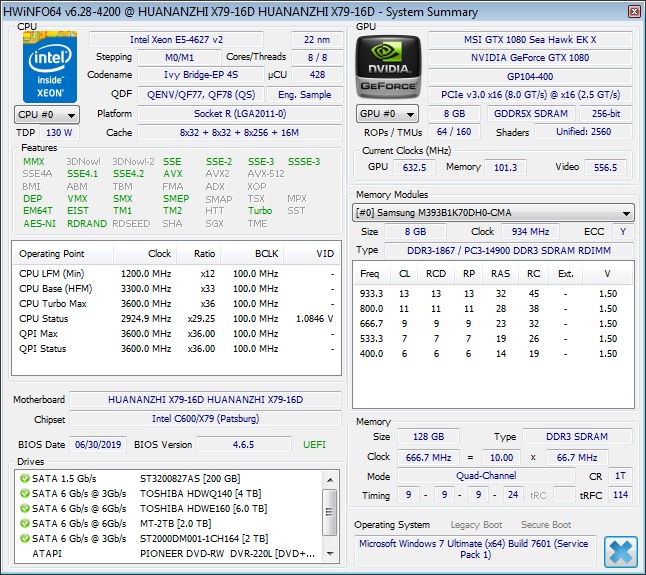Select the 533.3 frequency timing row
The width and height of the screenshot is (646, 575).
(x=493, y=339)
